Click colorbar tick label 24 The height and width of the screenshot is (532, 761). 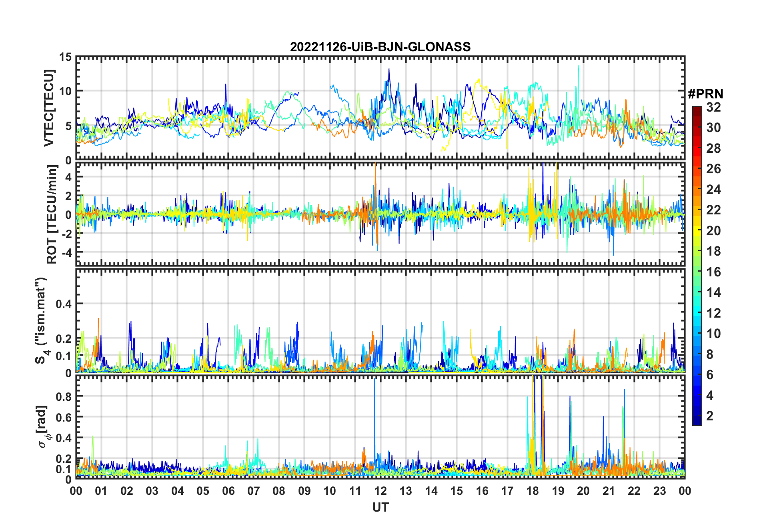coord(713,190)
